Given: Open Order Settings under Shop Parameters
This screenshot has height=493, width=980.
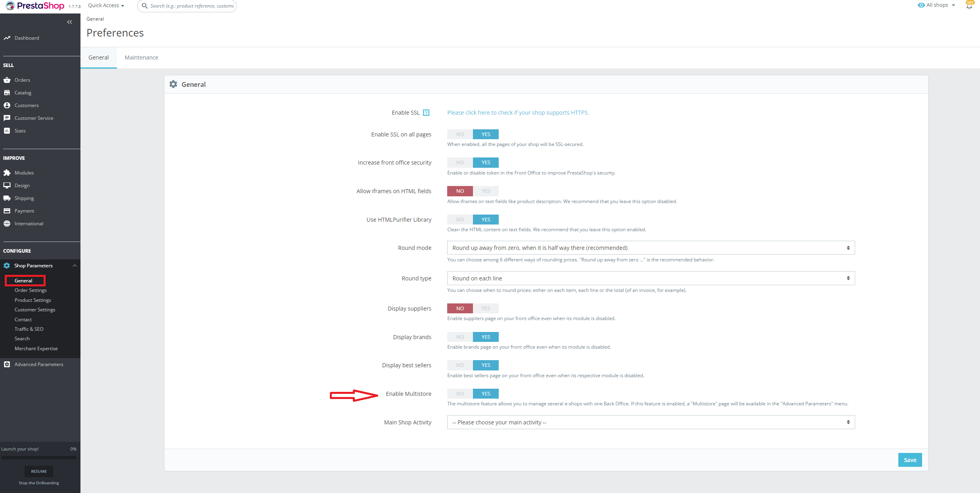Looking at the screenshot, I should pyautogui.click(x=30, y=290).
